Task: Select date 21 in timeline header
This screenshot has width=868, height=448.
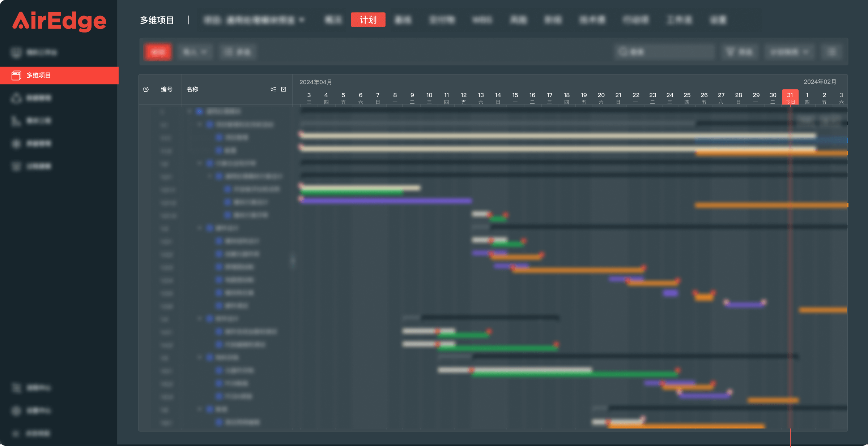Action: (x=618, y=98)
